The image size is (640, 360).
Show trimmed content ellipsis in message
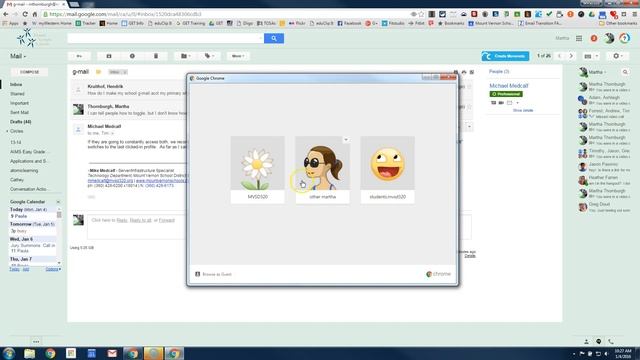coord(91,197)
